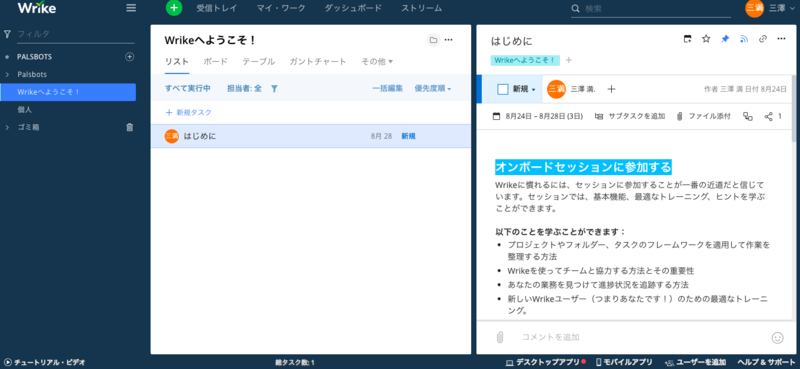This screenshot has height=369, width=800.
Task: Click the オンボードセッションに参加する heading
Action: [584, 167]
